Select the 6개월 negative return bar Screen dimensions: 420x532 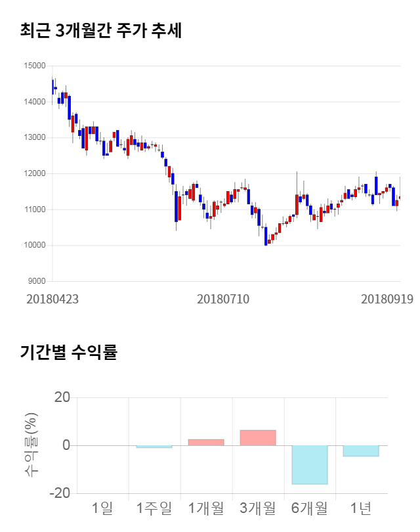point(310,464)
